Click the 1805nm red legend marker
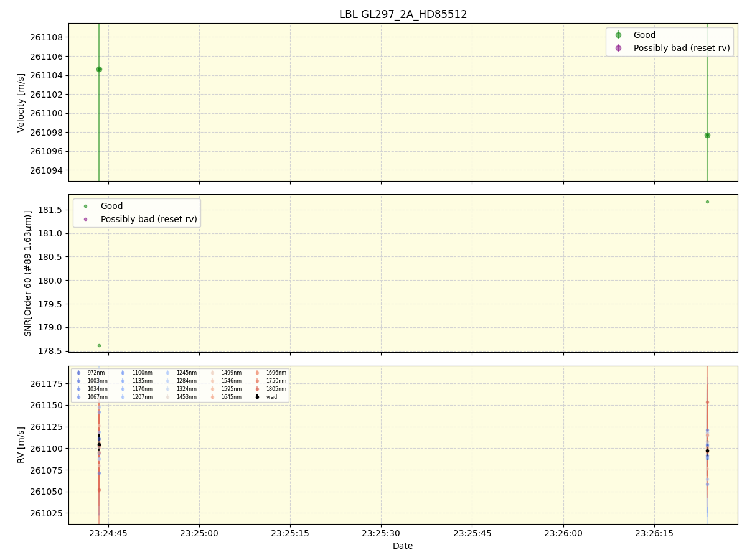Viewport: 747px width, 560px height. point(257,389)
